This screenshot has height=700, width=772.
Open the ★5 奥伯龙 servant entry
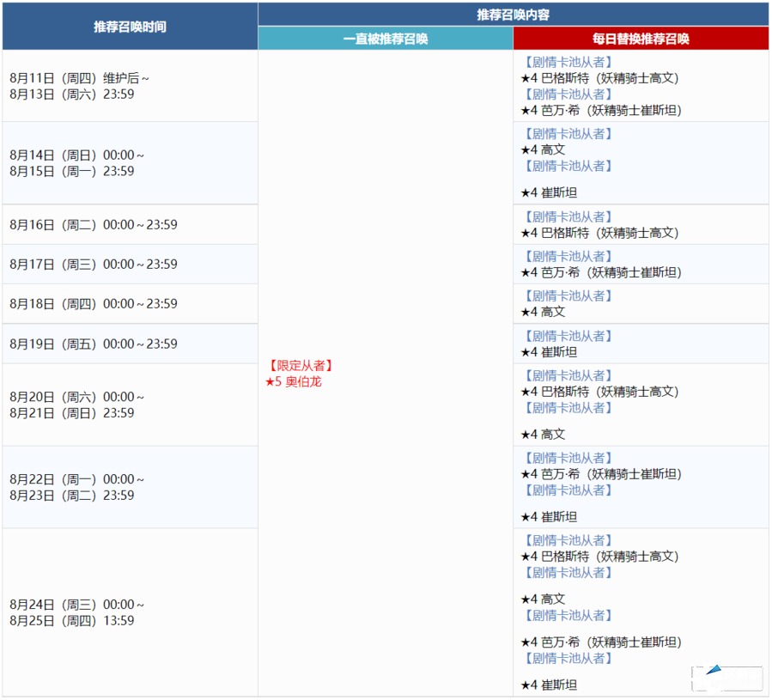click(x=294, y=381)
